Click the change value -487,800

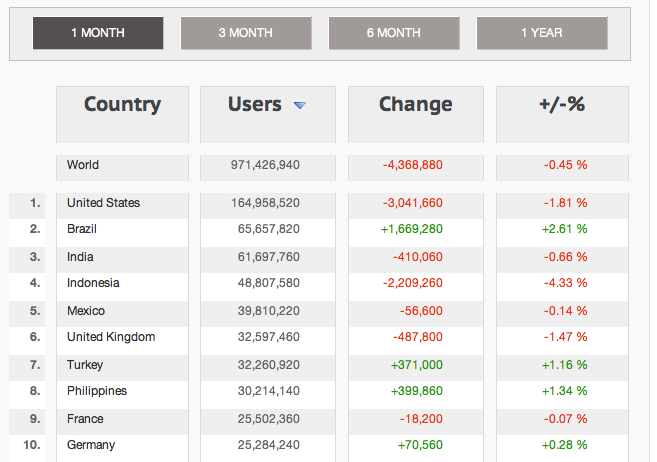click(x=418, y=337)
